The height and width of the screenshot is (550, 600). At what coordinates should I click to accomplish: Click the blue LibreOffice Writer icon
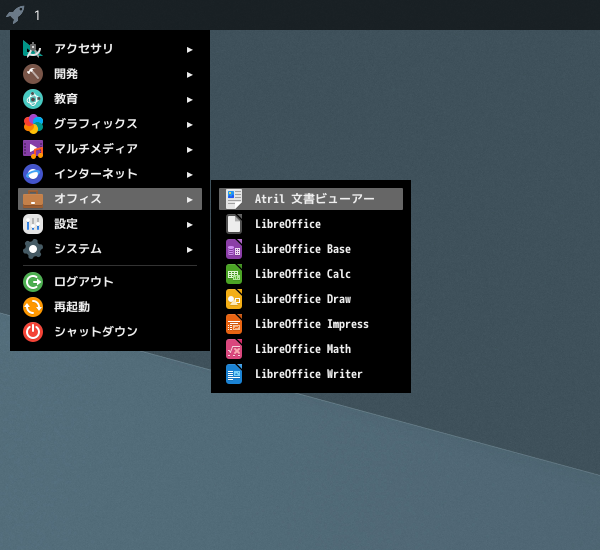click(234, 374)
